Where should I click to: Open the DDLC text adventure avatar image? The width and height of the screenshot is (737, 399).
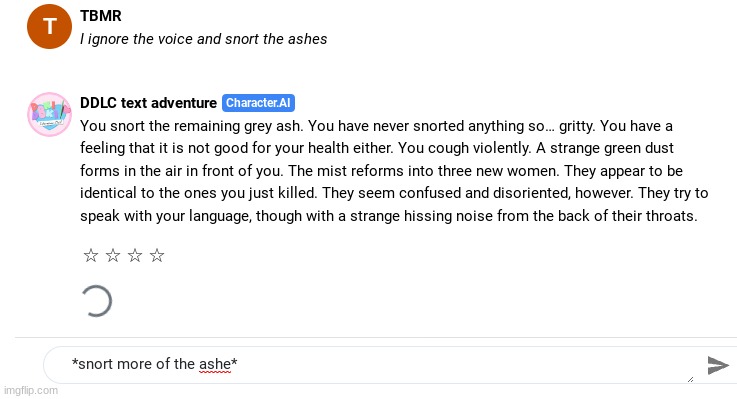click(x=49, y=114)
